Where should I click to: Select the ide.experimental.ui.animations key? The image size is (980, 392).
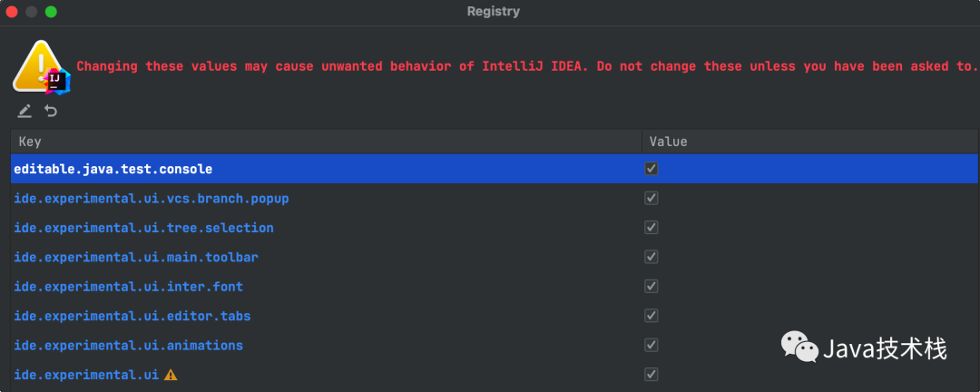[128, 345]
